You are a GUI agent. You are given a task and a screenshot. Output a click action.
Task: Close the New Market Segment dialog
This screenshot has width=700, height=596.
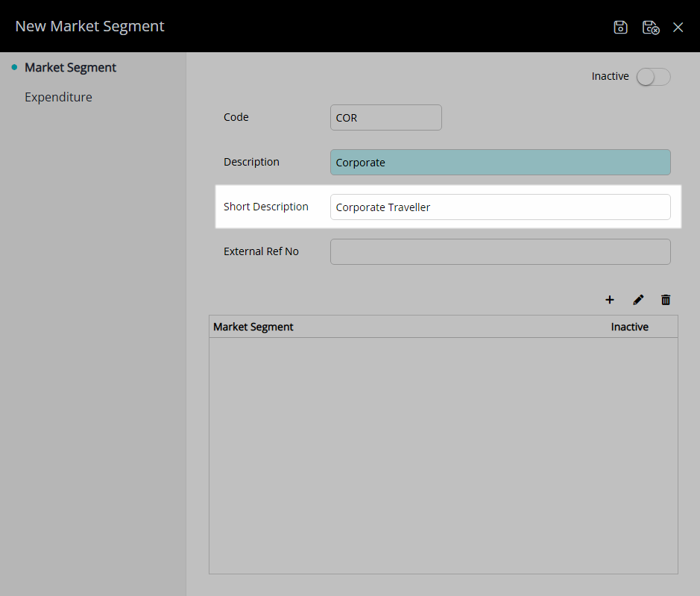(678, 28)
